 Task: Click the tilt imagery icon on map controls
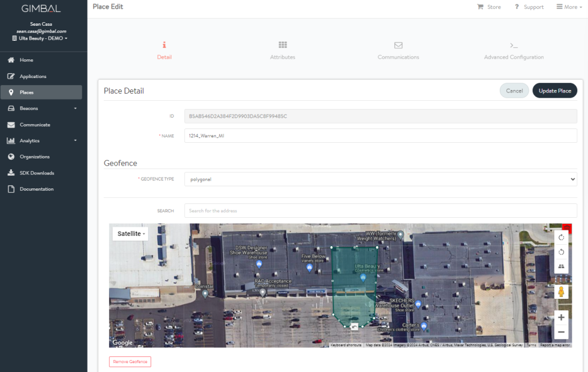pos(561,266)
